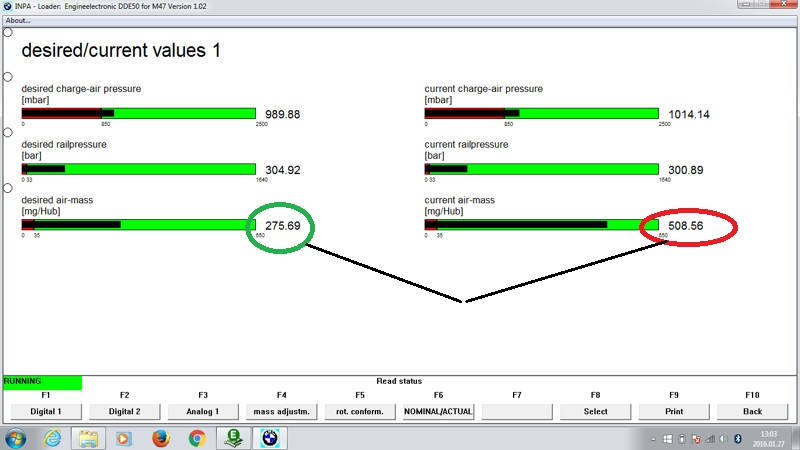Open Google Chrome from the taskbar
Image resolution: width=800 pixels, height=450 pixels.
[x=197, y=438]
